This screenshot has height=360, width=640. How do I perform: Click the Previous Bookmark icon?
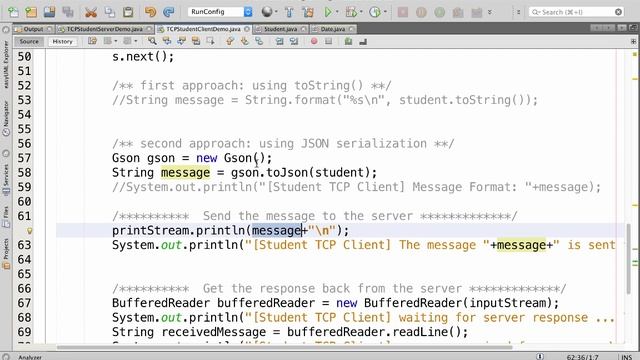tap(230, 41)
